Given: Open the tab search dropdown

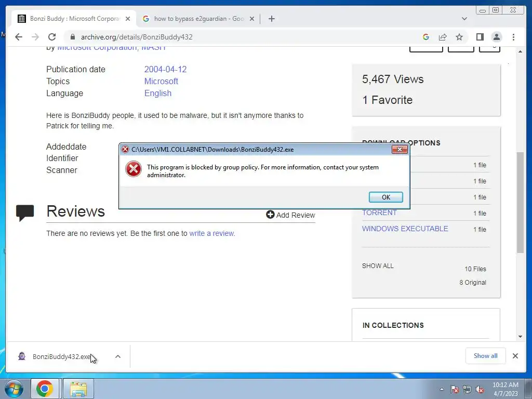Looking at the screenshot, I should tap(464, 19).
